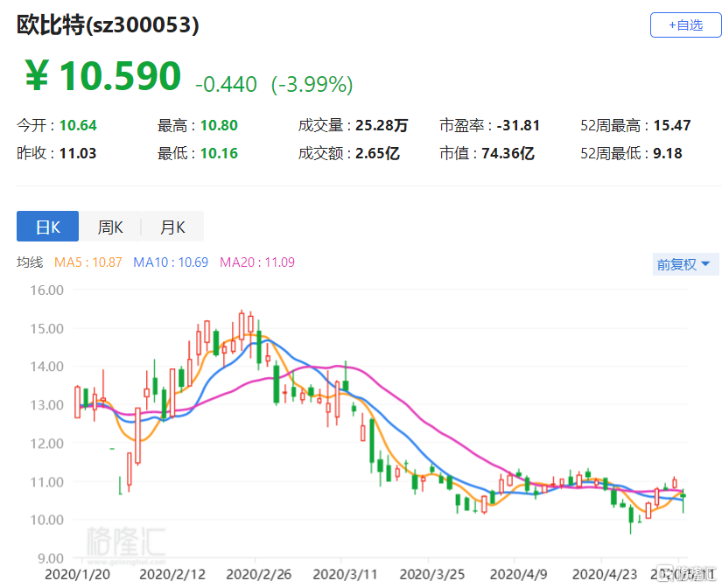Viewport: 722px width, 588px height.
Task: Click the 市盈率 value -31.81
Action: [x=518, y=125]
